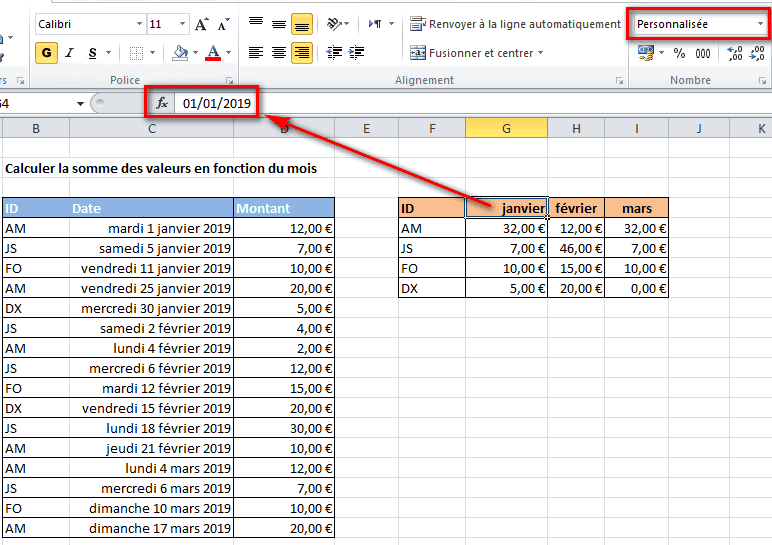Click title Calculer la somme des valeurs
Viewport: 772px width, 545px height.
click(161, 168)
